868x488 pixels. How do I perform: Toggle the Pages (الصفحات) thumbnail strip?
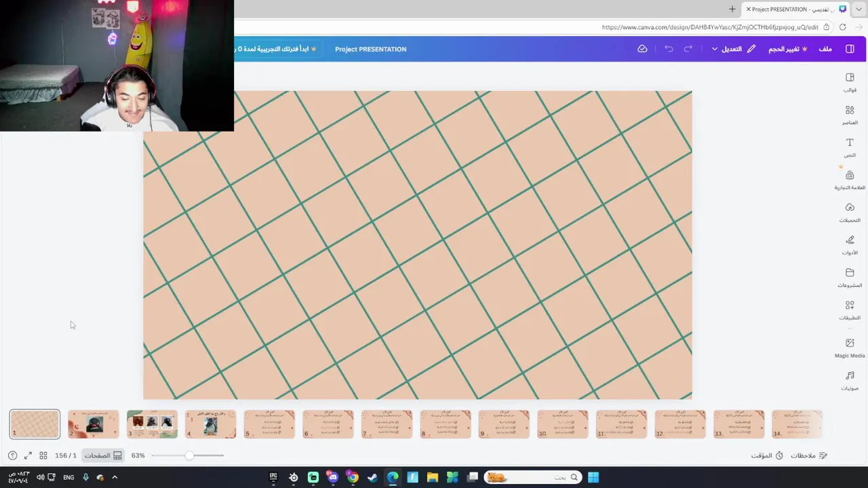coord(103,455)
